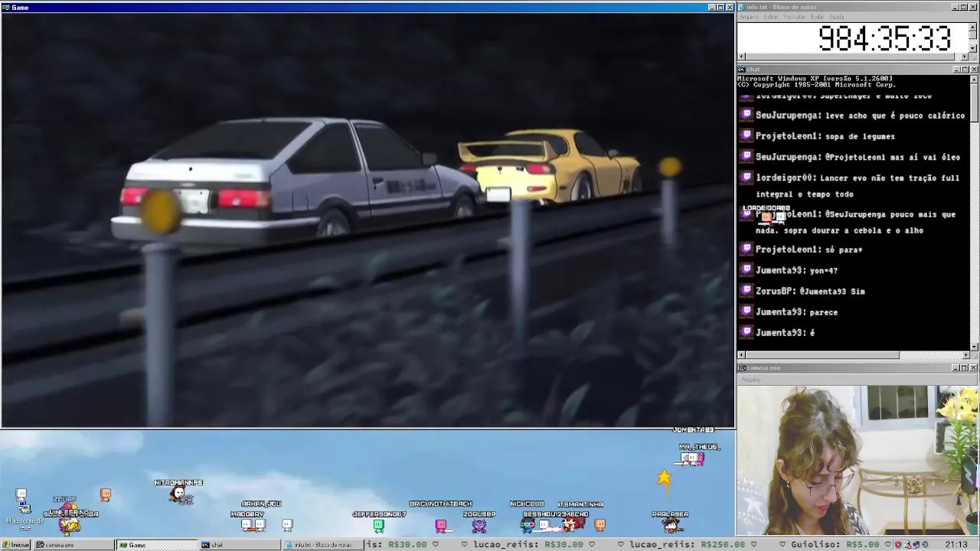This screenshot has width=980, height=551.
Task: Click the webcam feed in camera.exe
Action: pyautogui.click(x=858, y=459)
